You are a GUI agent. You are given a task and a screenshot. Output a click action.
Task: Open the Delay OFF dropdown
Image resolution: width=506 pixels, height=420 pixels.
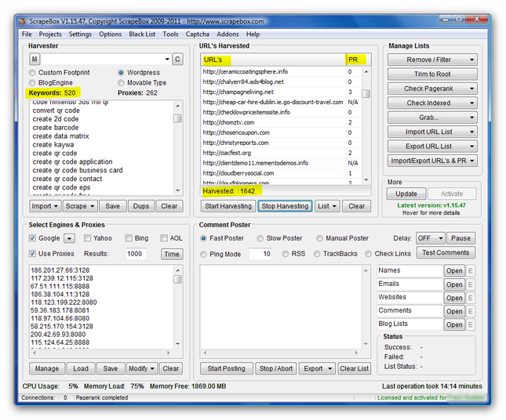[430, 238]
